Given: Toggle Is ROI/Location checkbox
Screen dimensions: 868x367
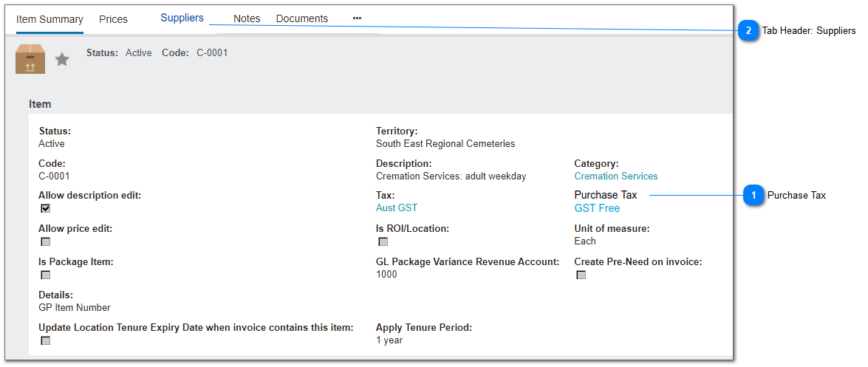Looking at the screenshot, I should 383,242.
